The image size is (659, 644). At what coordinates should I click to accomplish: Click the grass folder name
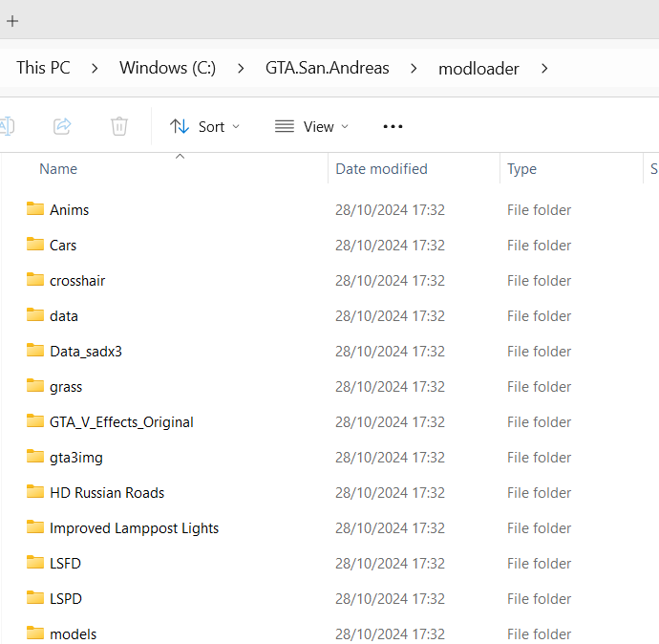66,387
